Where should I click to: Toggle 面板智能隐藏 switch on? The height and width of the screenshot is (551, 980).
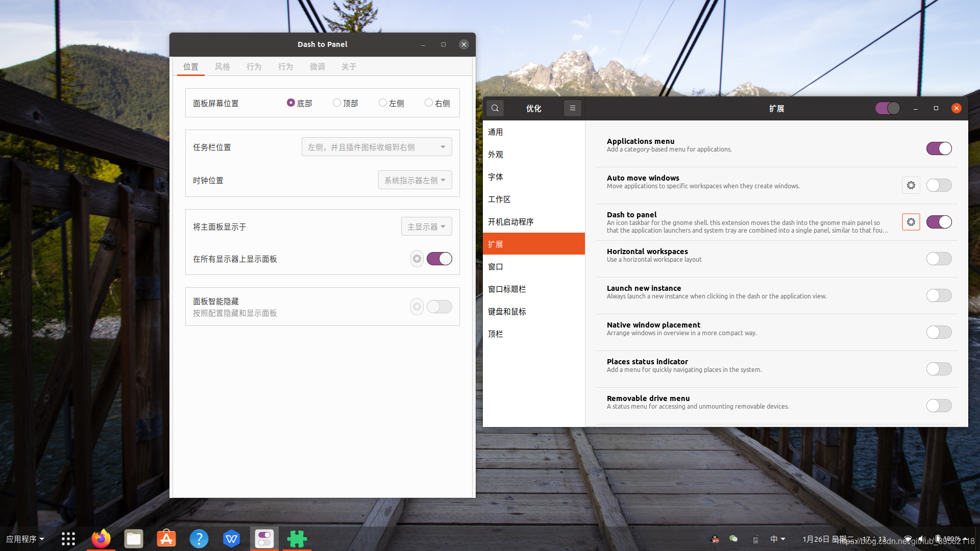coord(439,307)
